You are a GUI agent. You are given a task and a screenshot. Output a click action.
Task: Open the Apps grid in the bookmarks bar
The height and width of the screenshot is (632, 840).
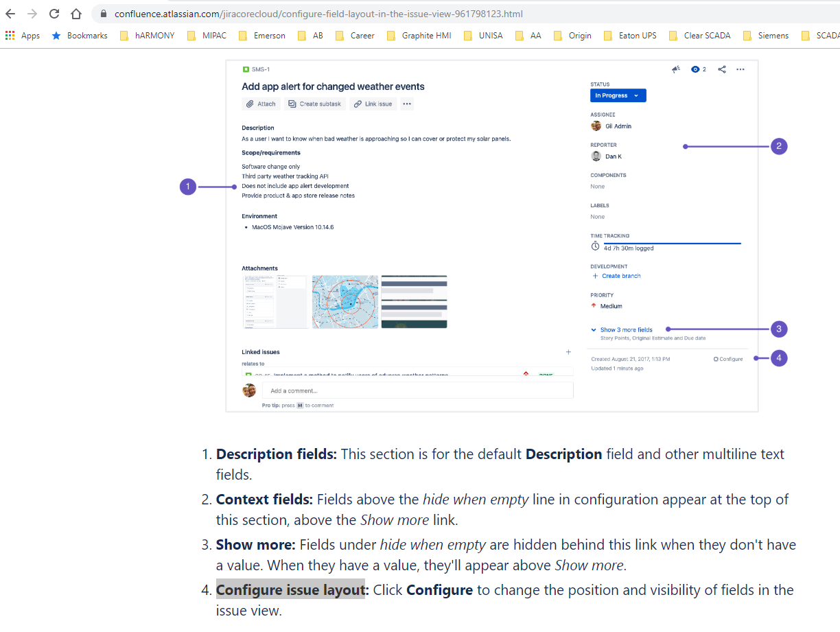click(9, 35)
